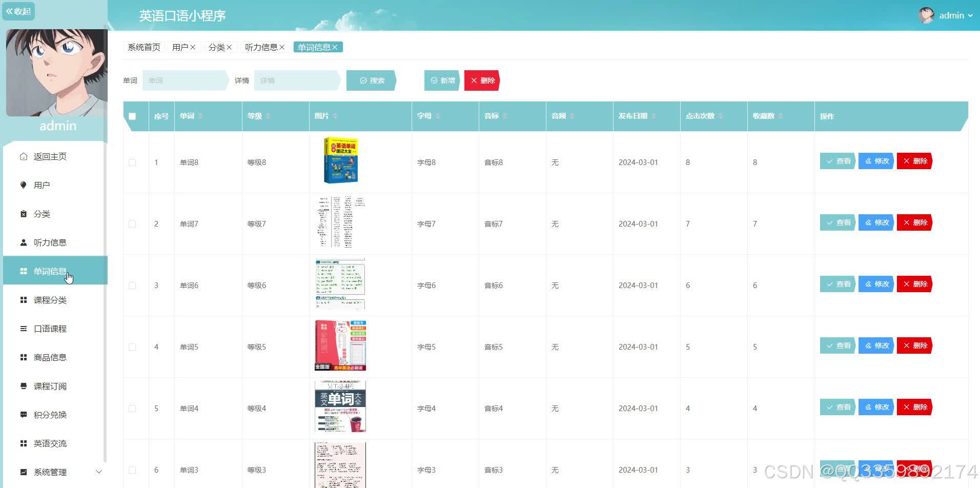Expand the 系统管理 submenu arrow

pos(99,472)
